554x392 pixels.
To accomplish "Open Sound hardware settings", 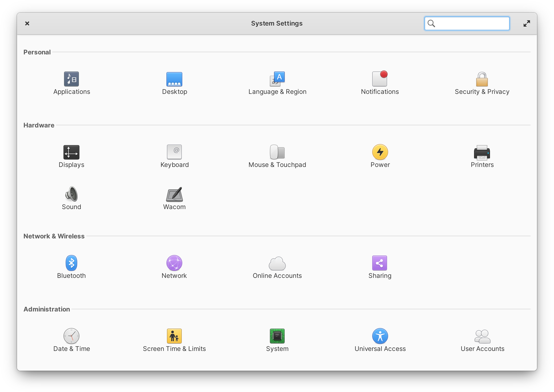I will tap(71, 198).
